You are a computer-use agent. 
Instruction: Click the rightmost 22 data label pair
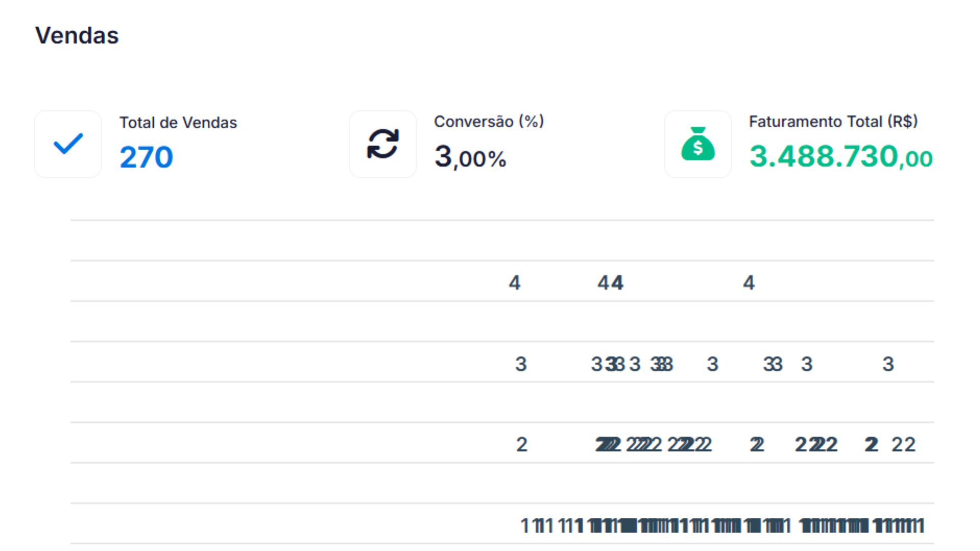(903, 445)
